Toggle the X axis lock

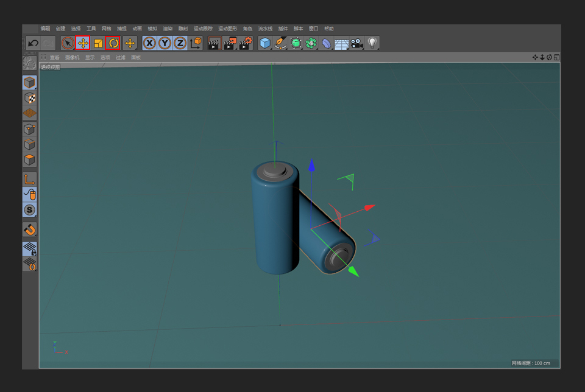pos(149,43)
